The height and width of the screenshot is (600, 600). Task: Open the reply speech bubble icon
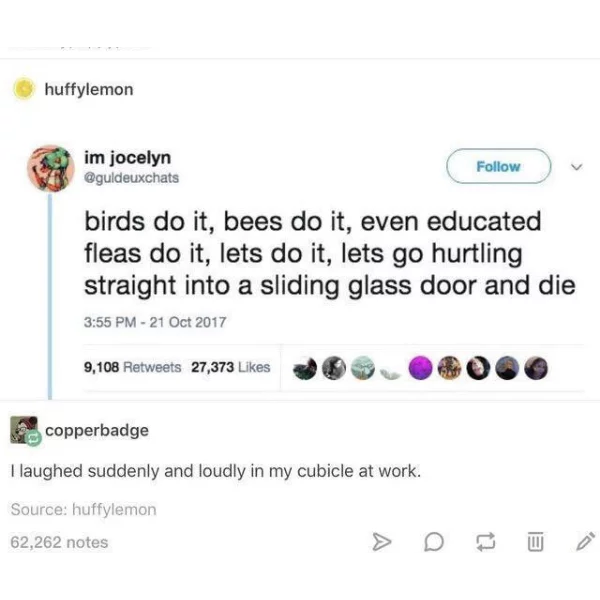pyautogui.click(x=434, y=542)
